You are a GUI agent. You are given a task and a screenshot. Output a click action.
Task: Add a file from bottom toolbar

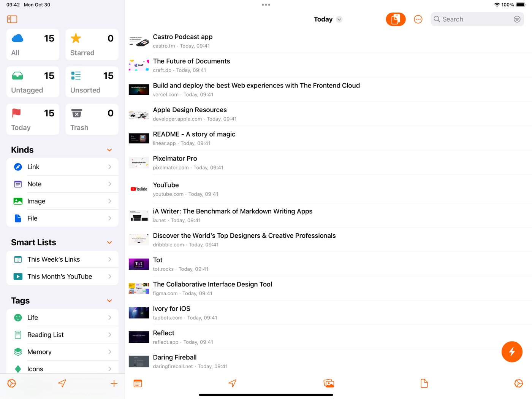[424, 383]
